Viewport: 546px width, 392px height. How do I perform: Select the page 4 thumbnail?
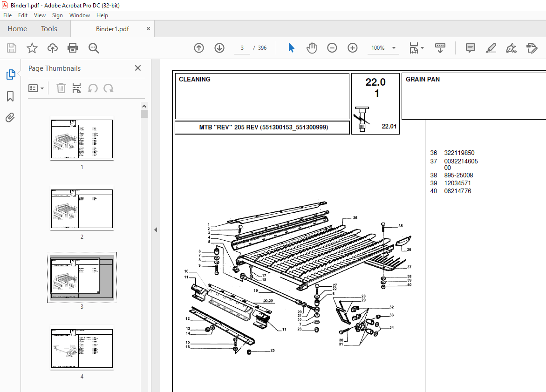82,347
